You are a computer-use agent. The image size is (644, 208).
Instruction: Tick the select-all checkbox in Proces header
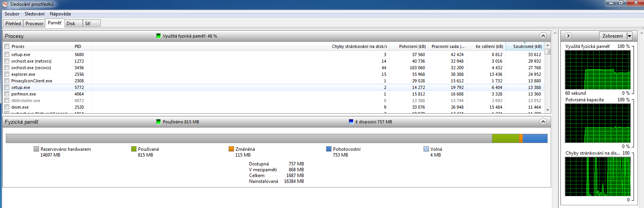tap(7, 46)
